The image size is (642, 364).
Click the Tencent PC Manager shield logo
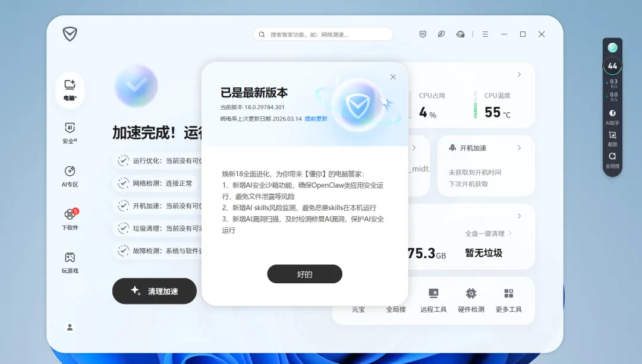[70, 34]
